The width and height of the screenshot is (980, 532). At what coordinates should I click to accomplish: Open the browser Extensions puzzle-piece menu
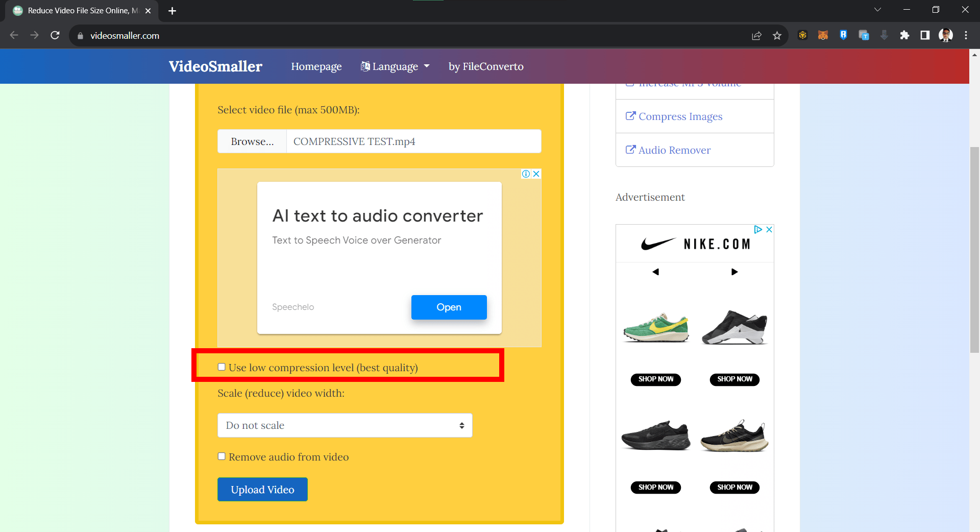coord(904,35)
